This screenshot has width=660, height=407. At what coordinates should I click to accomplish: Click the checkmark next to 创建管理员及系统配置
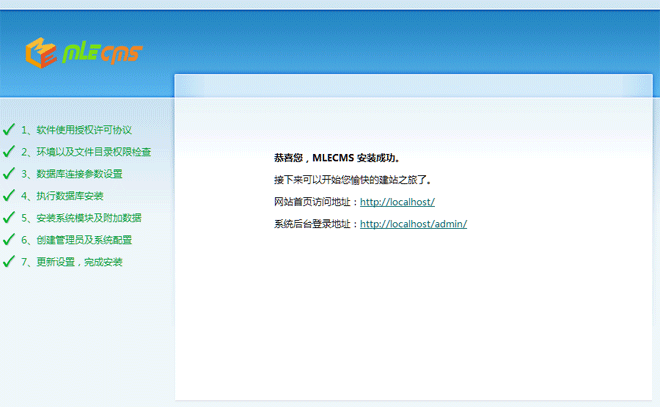pos(9,240)
